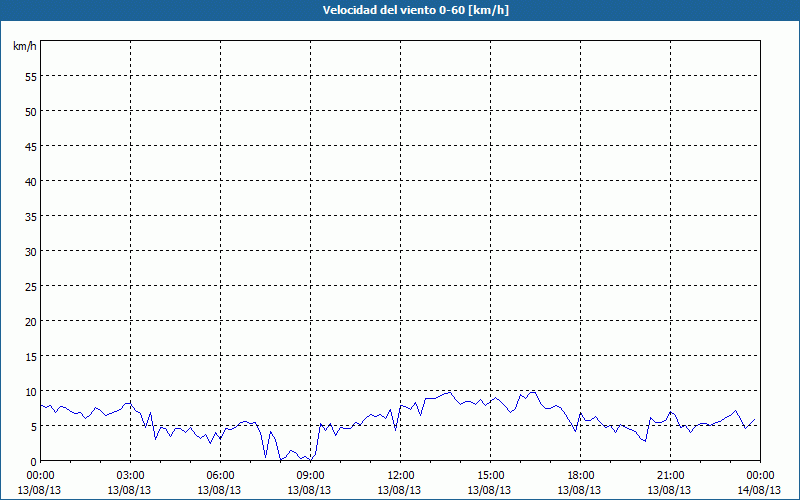Click the 15:00 time axis label
The height and width of the screenshot is (500, 800).
[x=490, y=476]
